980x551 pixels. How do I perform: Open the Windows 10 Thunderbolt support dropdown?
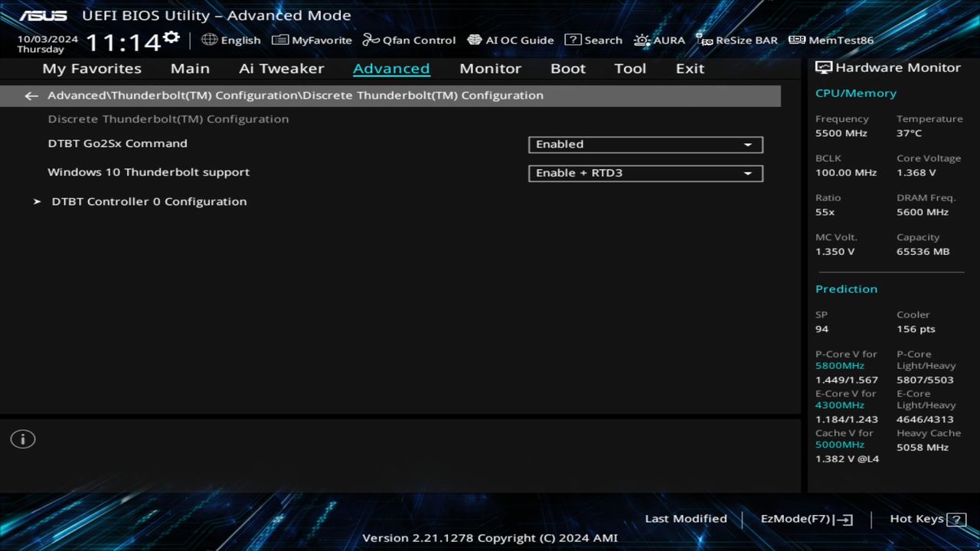coord(645,173)
